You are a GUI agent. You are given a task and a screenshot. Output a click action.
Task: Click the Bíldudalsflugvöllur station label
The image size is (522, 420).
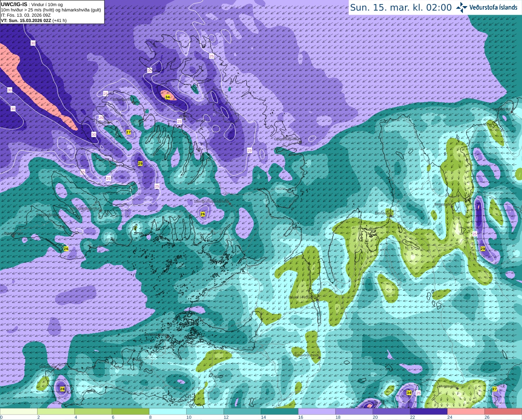click(85, 208)
